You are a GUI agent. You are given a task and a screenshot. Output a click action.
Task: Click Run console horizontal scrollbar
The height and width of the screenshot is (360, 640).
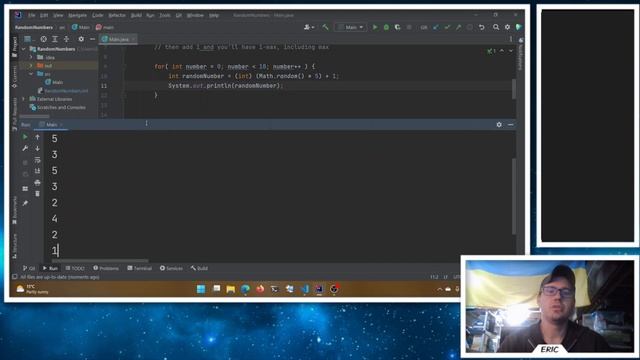[x=100, y=260]
